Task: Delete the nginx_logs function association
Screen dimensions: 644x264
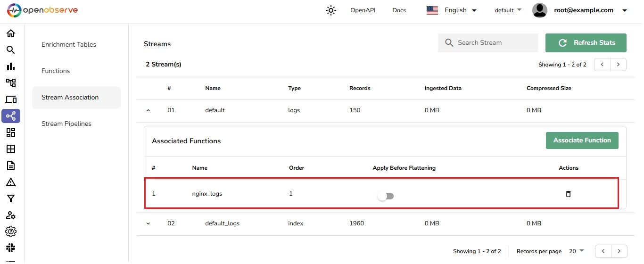Action: (568, 194)
